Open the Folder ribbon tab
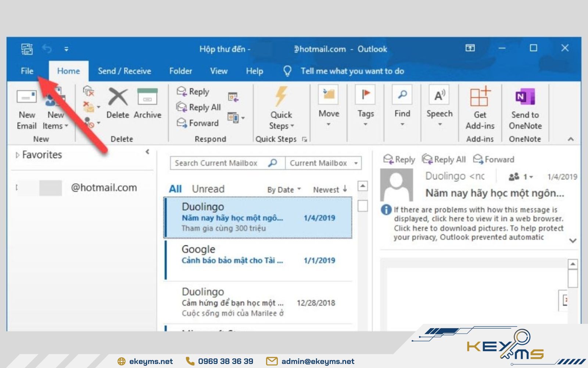 (x=180, y=71)
